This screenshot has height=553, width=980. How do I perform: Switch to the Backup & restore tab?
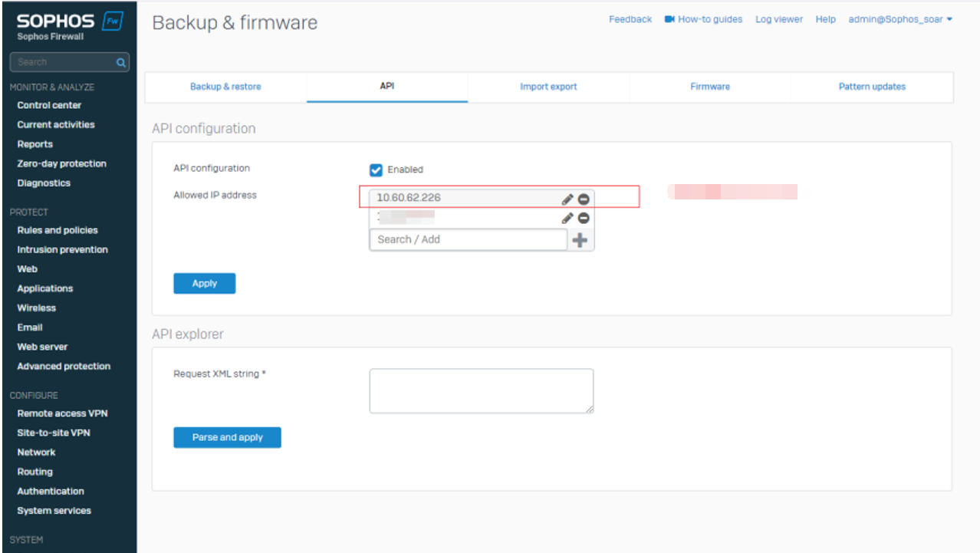[225, 87]
